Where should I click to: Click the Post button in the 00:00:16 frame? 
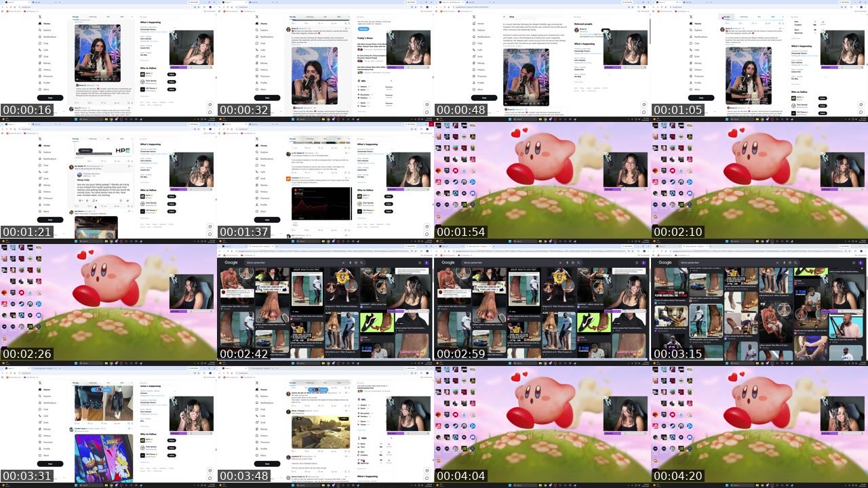coord(50,98)
